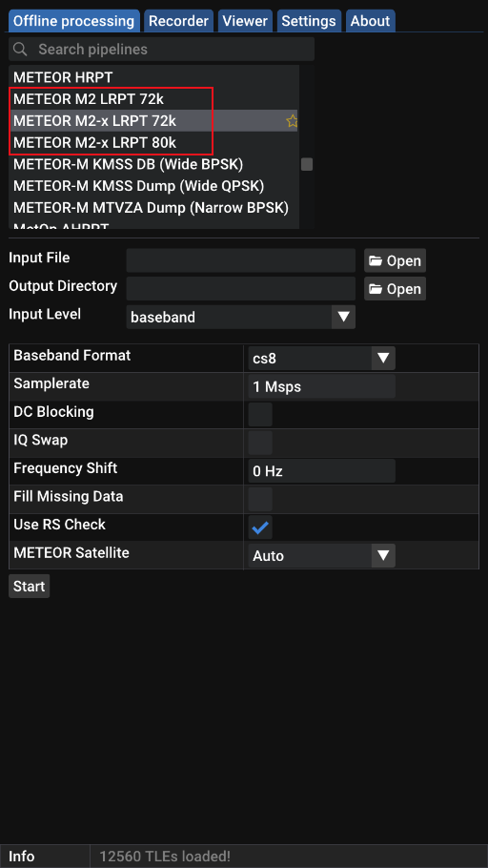Toggle the IQ Swap checkbox

pyautogui.click(x=260, y=443)
